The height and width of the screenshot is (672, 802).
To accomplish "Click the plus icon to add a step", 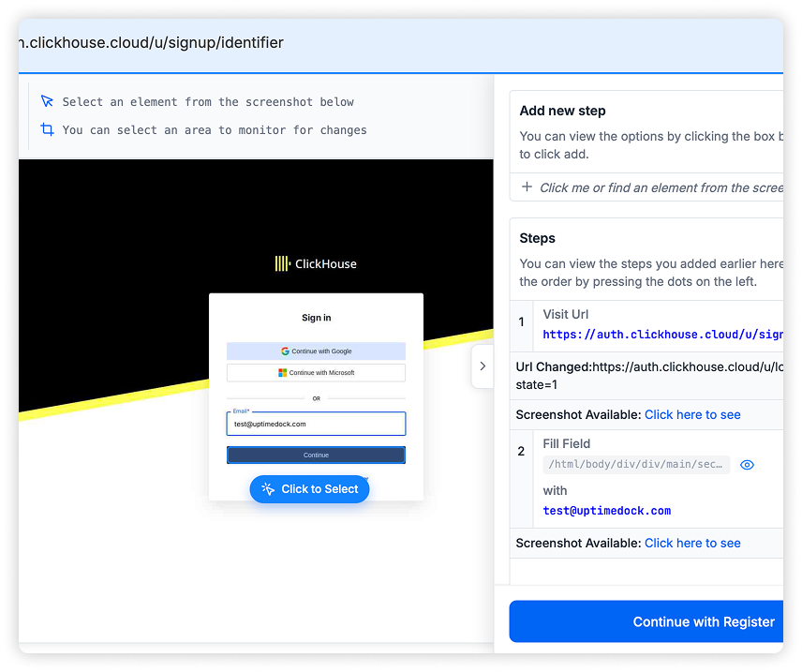I will (x=526, y=187).
